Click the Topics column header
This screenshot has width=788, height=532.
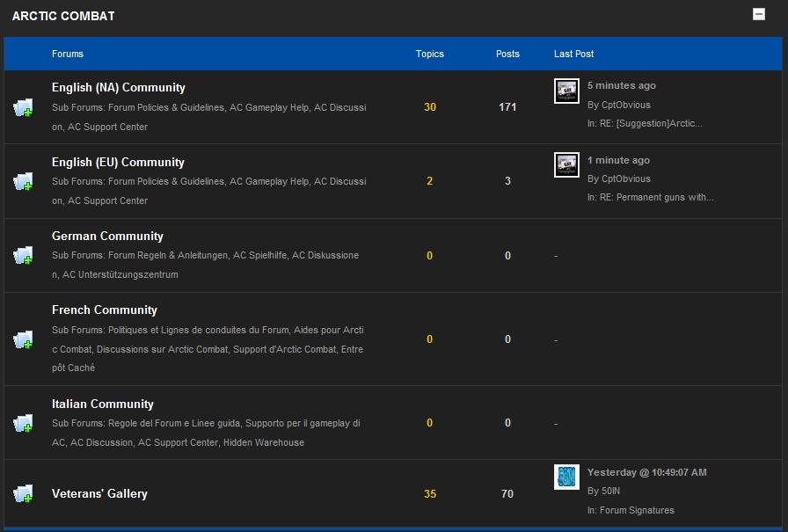pos(430,54)
